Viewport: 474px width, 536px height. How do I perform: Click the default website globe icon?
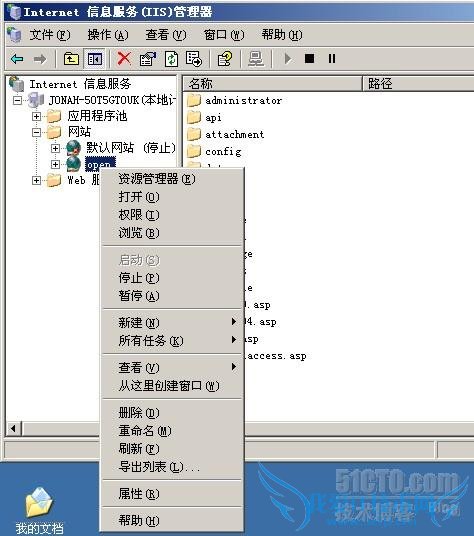[73, 148]
